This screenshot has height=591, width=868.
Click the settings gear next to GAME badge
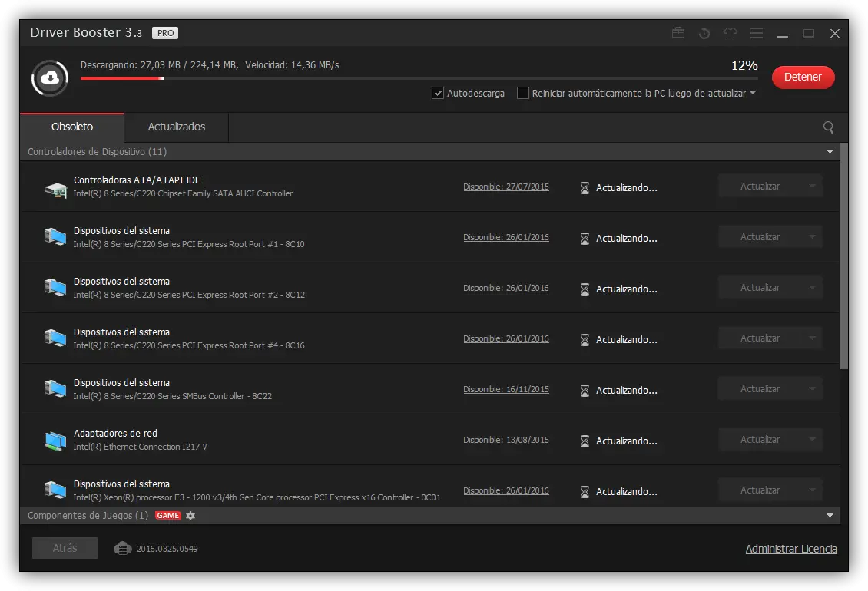[x=190, y=516]
